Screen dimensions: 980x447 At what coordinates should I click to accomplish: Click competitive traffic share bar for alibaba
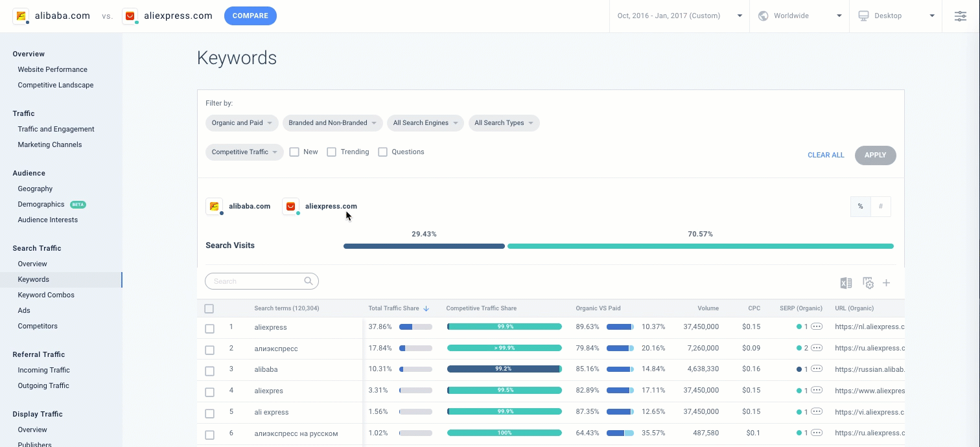click(504, 369)
